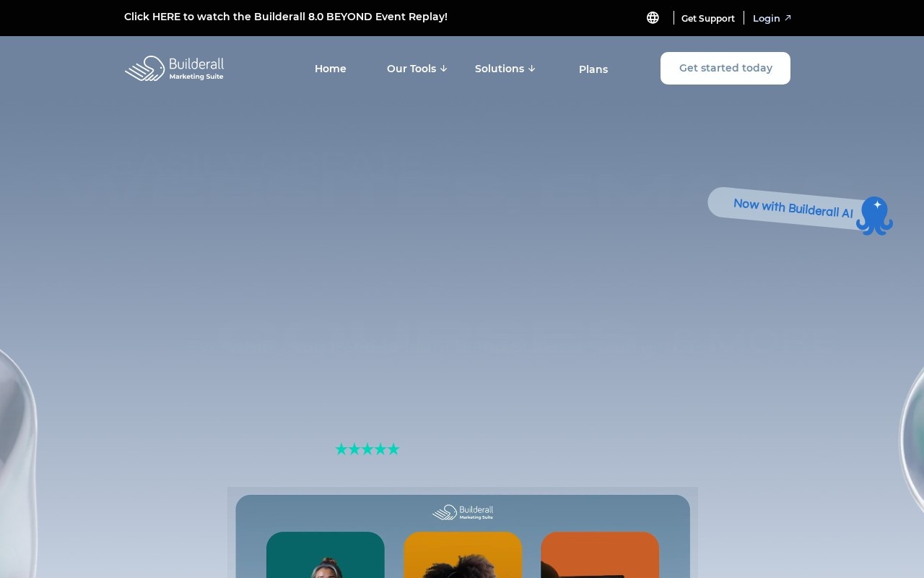Open the Builderall 8.0 BEYOND Event Replay banner
The image size is (924, 578).
click(286, 17)
